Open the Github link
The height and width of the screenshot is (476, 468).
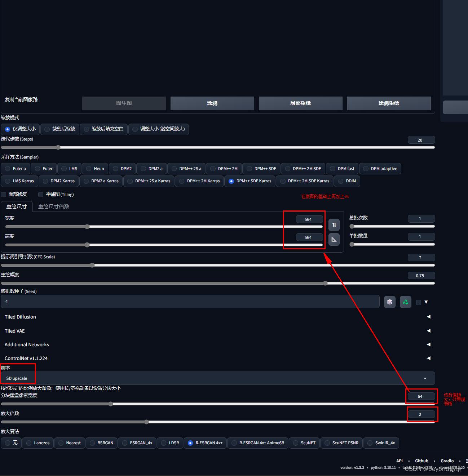pos(422,461)
